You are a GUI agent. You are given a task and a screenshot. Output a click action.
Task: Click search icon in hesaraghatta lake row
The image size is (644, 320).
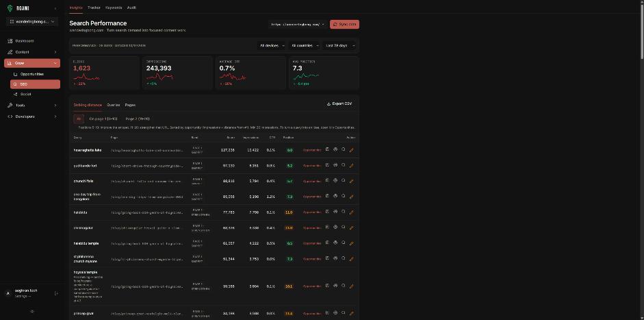click(344, 149)
